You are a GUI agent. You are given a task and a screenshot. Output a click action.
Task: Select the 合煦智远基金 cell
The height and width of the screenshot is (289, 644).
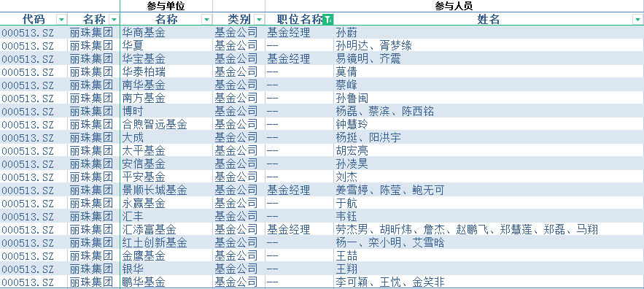coord(166,124)
